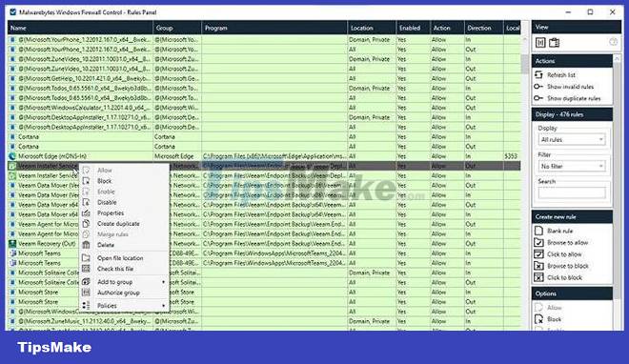Click Browse to allow text
The width and height of the screenshot is (629, 364).
[x=568, y=243]
